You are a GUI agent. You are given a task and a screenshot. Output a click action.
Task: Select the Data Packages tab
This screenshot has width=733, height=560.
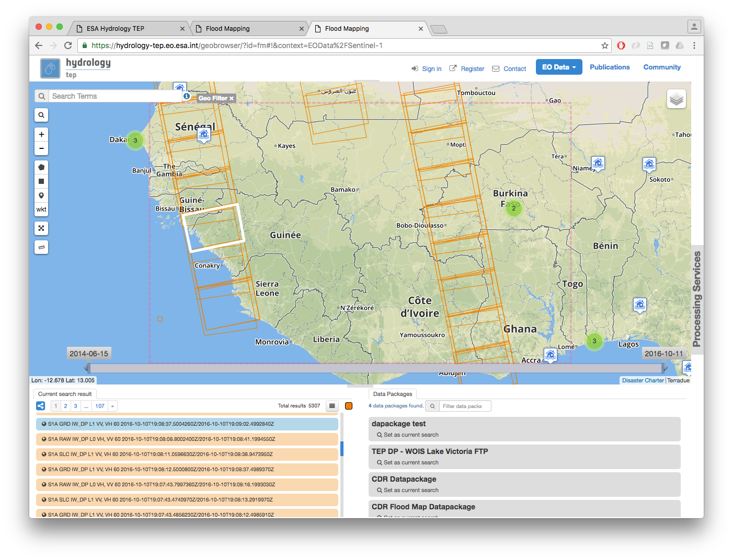pos(393,394)
